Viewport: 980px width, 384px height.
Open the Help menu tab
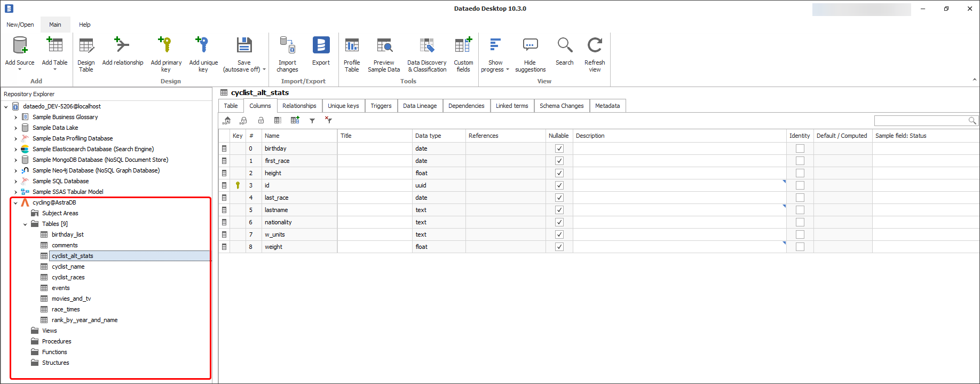84,25
